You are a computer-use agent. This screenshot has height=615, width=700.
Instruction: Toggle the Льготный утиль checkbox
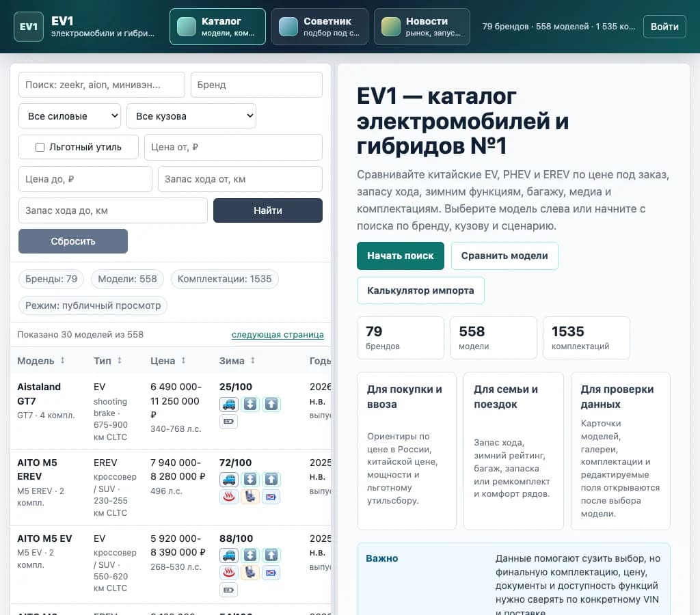(x=40, y=148)
